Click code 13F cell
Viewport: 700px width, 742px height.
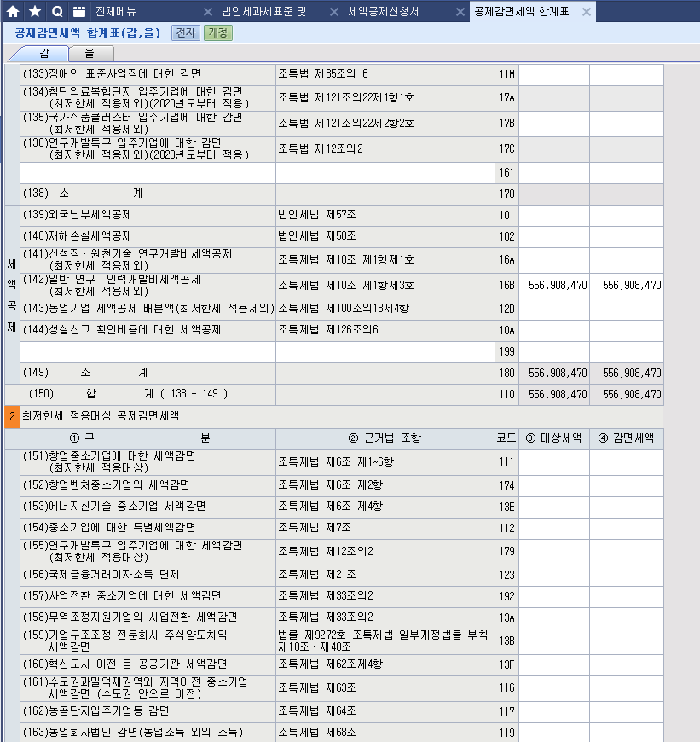click(x=506, y=664)
